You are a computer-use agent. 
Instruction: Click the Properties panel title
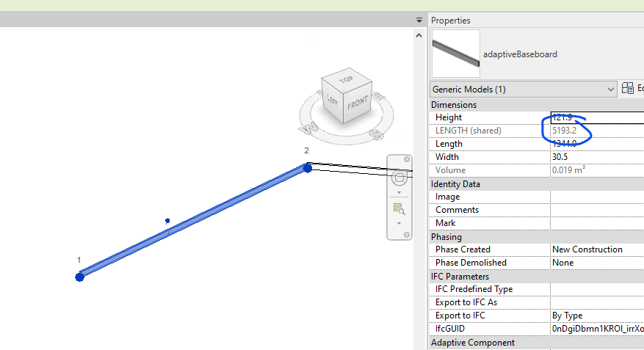point(451,20)
